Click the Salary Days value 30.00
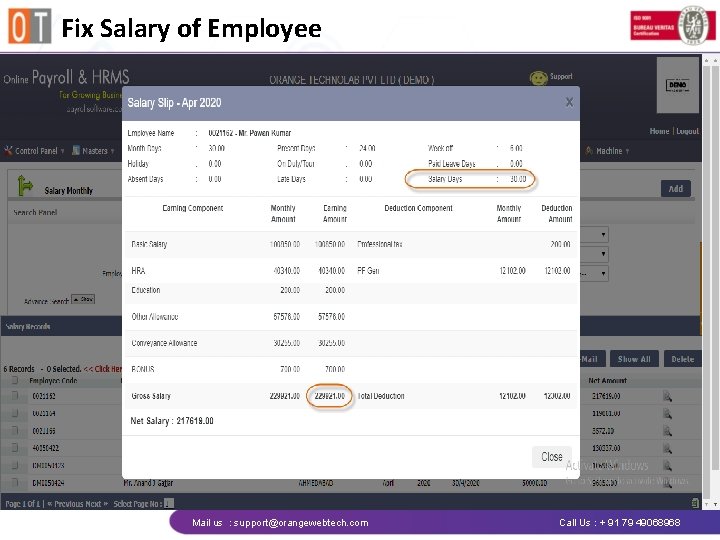 [518, 179]
